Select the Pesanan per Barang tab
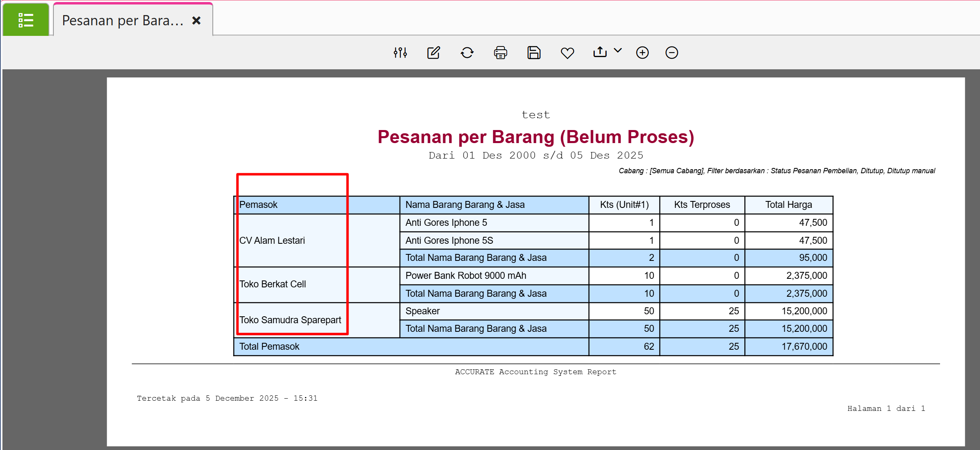This screenshot has height=450, width=980. (122, 20)
